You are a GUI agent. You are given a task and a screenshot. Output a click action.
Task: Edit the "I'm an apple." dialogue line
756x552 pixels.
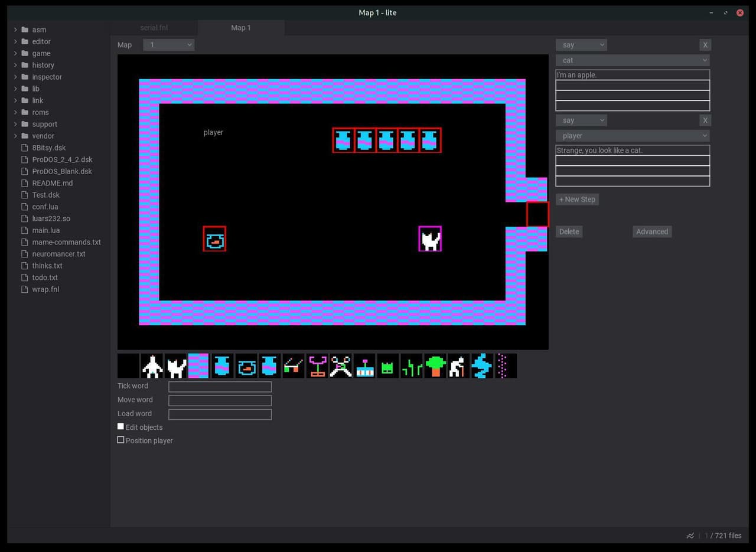click(633, 75)
